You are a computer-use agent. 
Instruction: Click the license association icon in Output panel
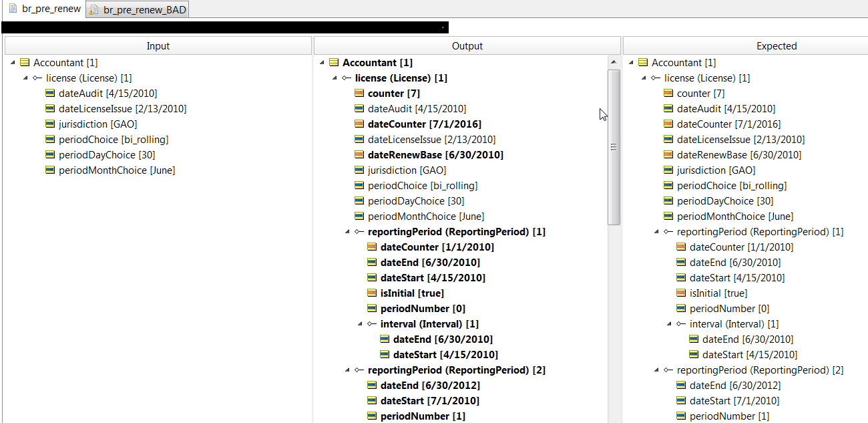347,78
